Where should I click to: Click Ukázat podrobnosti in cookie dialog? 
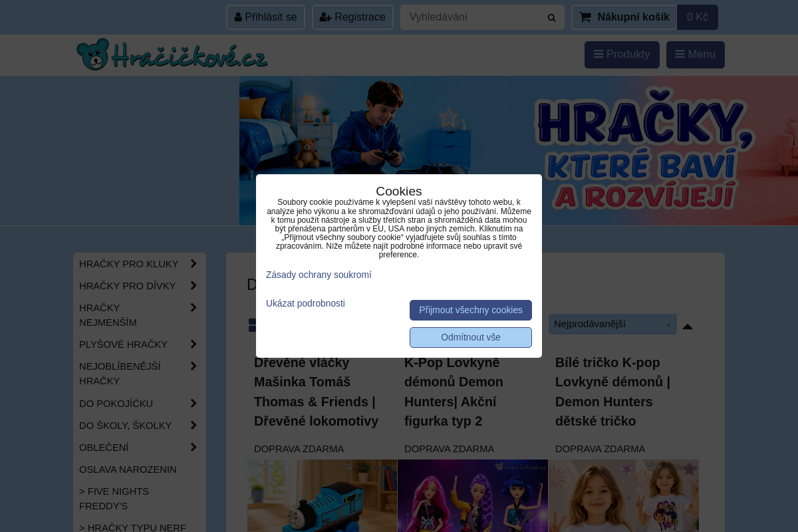[305, 303]
